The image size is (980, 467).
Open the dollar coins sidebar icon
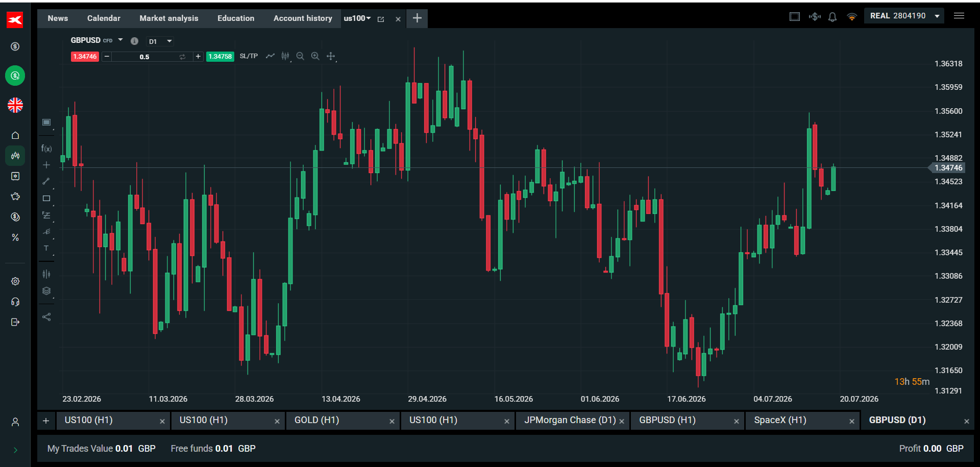(x=15, y=217)
